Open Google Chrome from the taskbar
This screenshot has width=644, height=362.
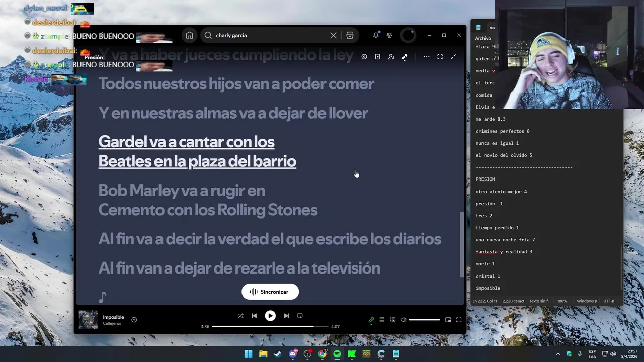pos(322,354)
